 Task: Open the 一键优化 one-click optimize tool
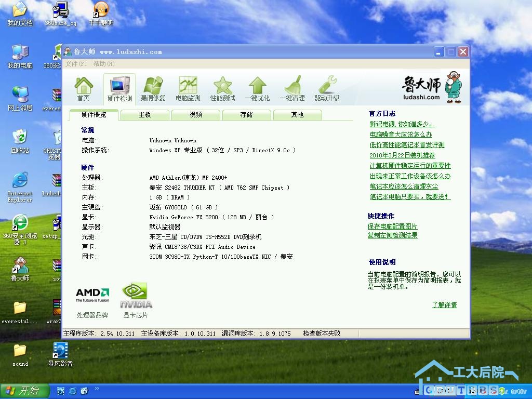click(257, 88)
